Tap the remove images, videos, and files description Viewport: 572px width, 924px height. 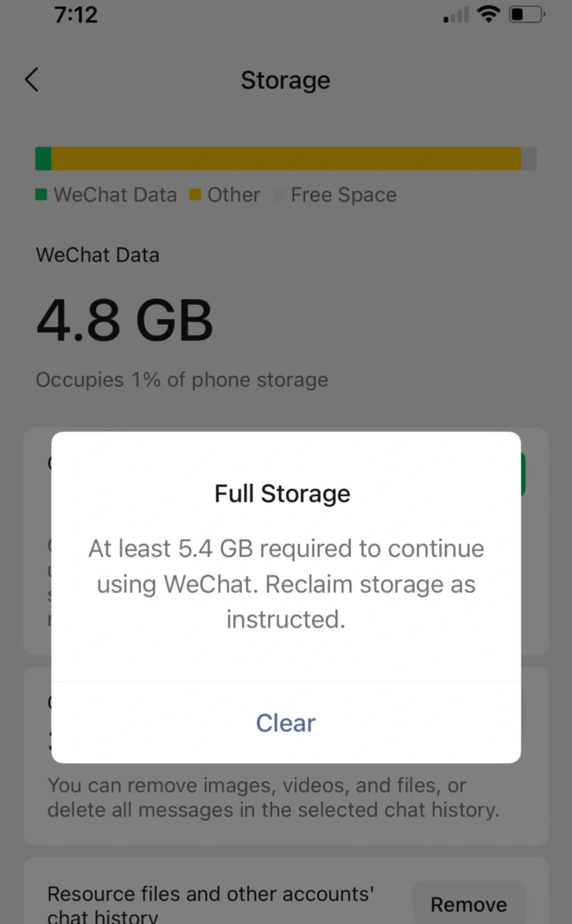(x=273, y=798)
